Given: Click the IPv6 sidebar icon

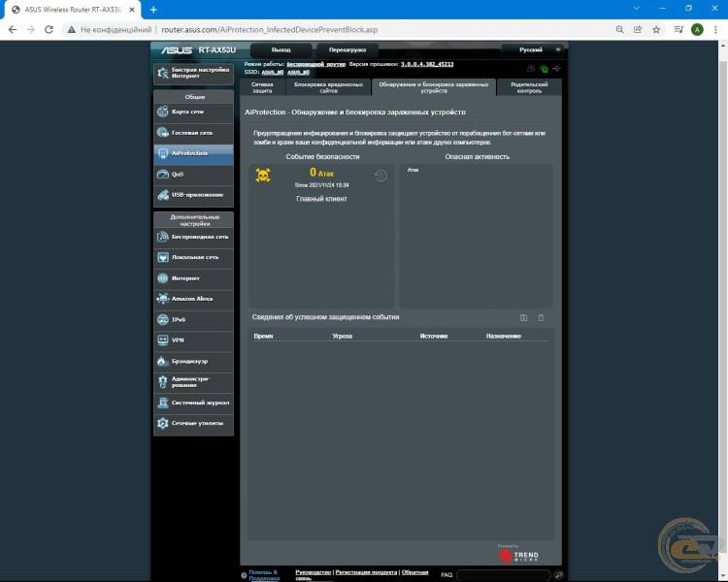Looking at the screenshot, I should (x=162, y=319).
